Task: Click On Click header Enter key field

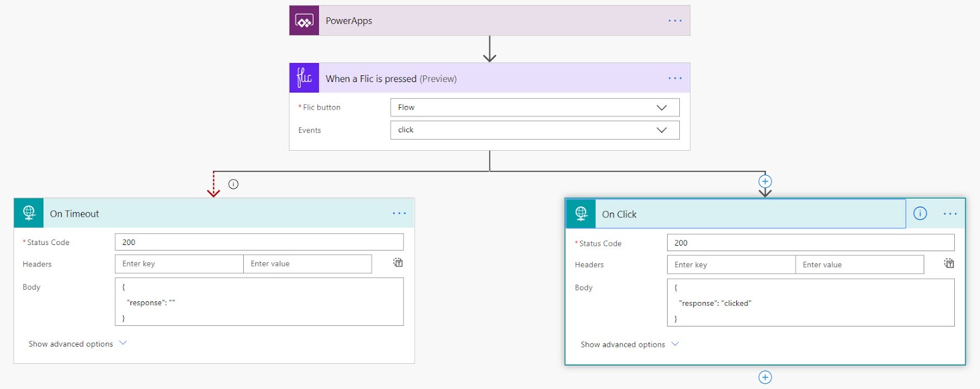Action: tap(731, 265)
